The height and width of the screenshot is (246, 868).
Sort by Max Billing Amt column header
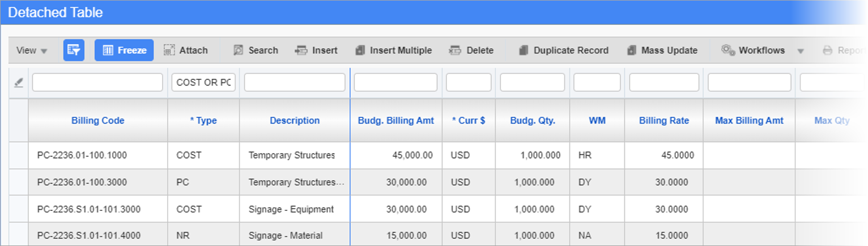[x=750, y=121]
